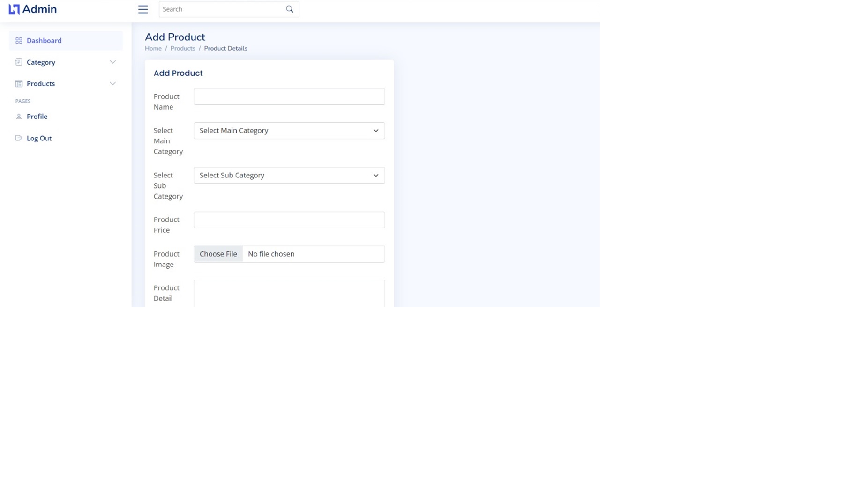Open the Category sidebar menu item
This screenshot has width=868, height=486.
(x=66, y=62)
